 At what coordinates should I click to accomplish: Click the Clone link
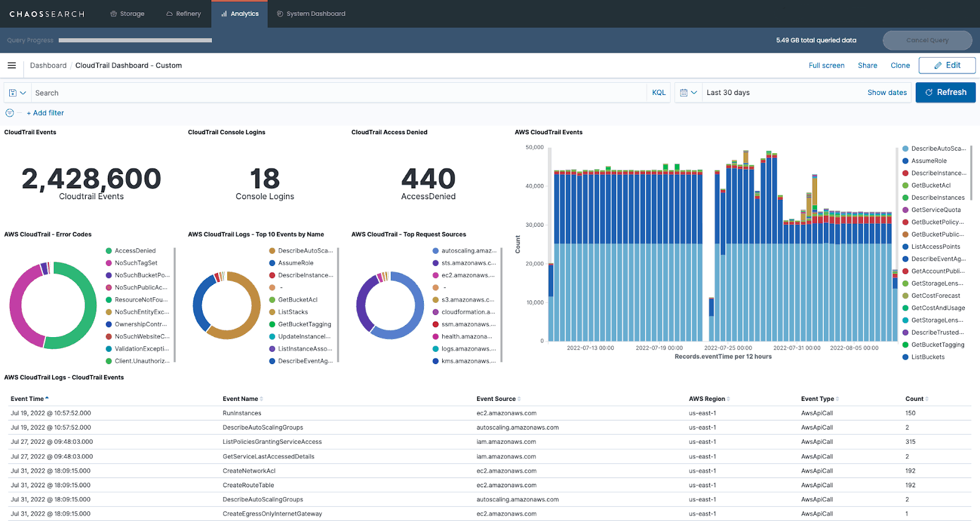pos(900,66)
